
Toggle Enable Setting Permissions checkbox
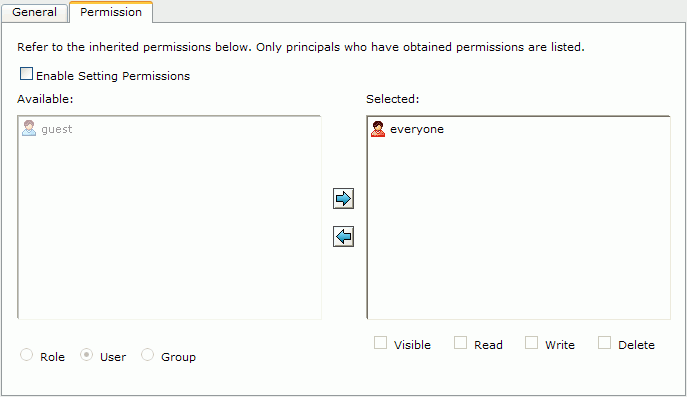click(x=26, y=74)
